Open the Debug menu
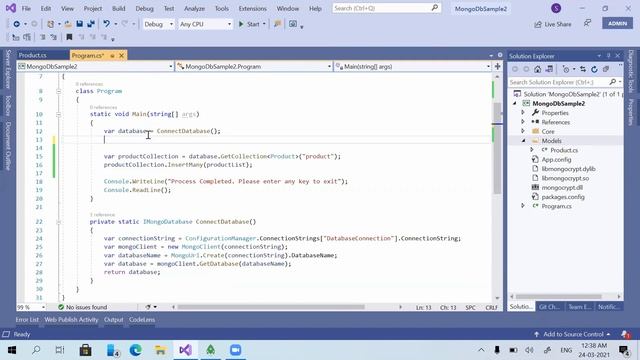 pos(144,8)
